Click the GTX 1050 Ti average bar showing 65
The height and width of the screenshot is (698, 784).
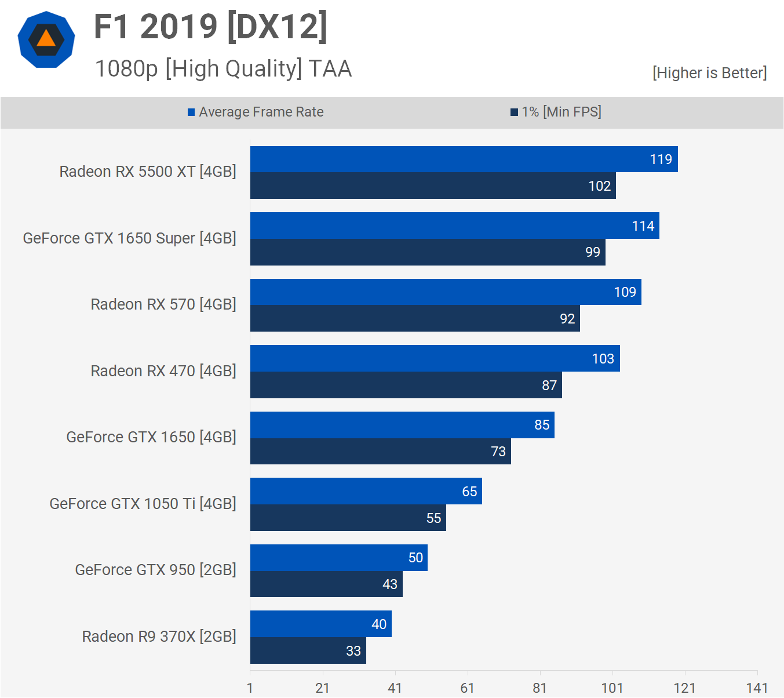366,491
